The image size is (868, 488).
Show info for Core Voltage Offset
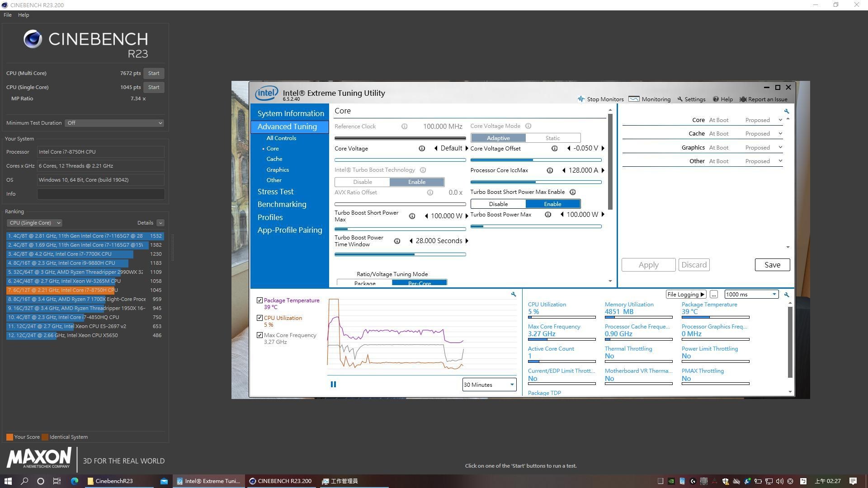click(x=554, y=149)
